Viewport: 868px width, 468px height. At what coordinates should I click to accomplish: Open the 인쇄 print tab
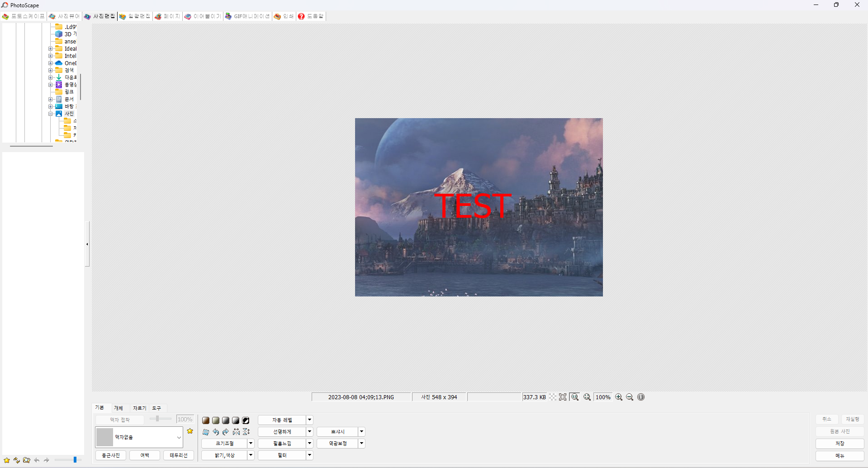point(284,16)
